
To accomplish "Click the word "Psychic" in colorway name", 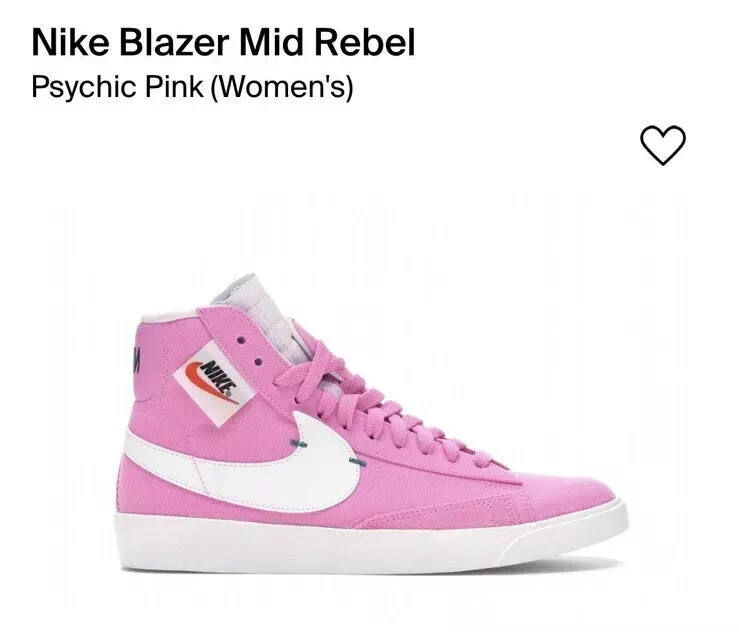I will (84, 87).
